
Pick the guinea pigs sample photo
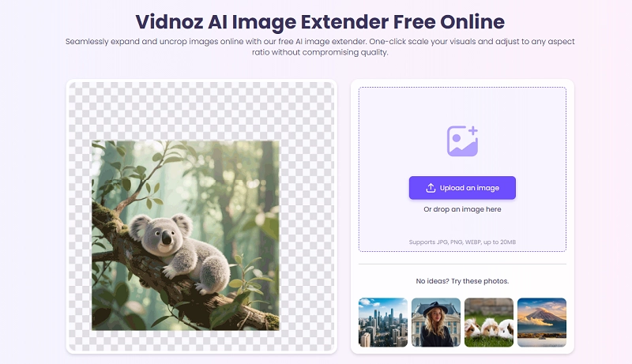[x=488, y=322]
